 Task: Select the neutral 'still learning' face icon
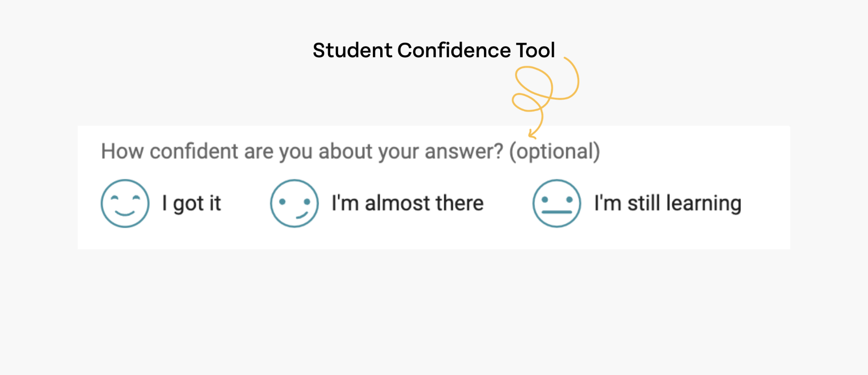pos(557,203)
